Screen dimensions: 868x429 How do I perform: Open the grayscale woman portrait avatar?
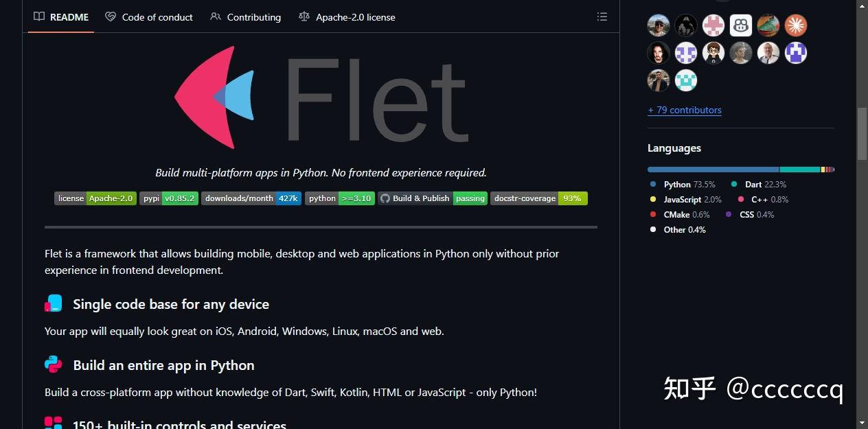pyautogui.click(x=741, y=53)
